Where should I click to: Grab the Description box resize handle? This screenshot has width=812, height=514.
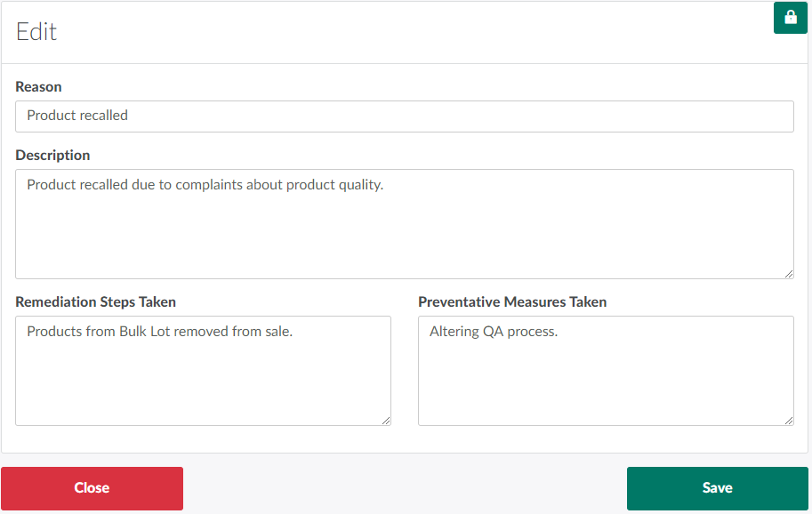tap(788, 273)
